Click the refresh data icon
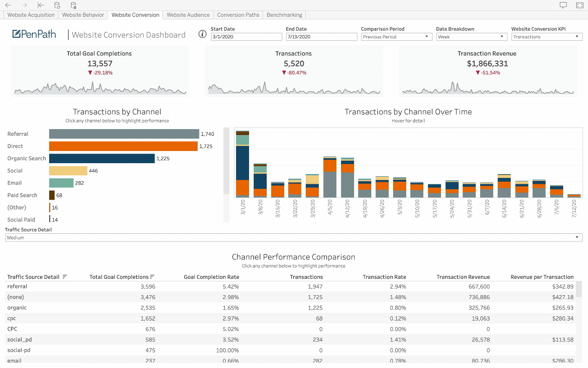This screenshot has height=368, width=588. click(57, 5)
